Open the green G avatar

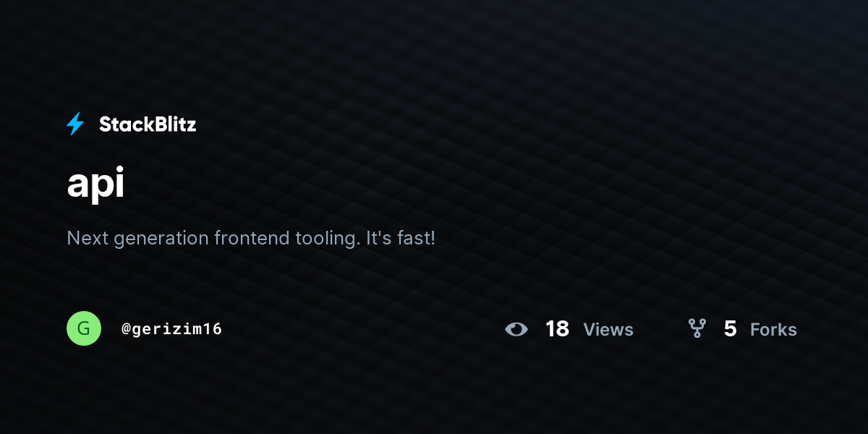(x=84, y=328)
